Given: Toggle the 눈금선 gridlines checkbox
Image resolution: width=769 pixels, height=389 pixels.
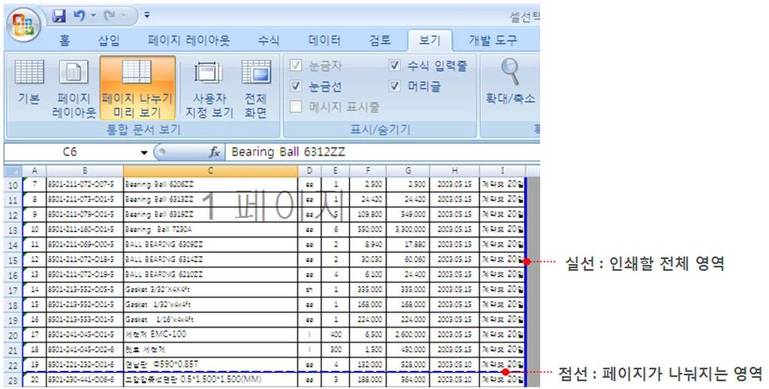Looking at the screenshot, I should 296,86.
